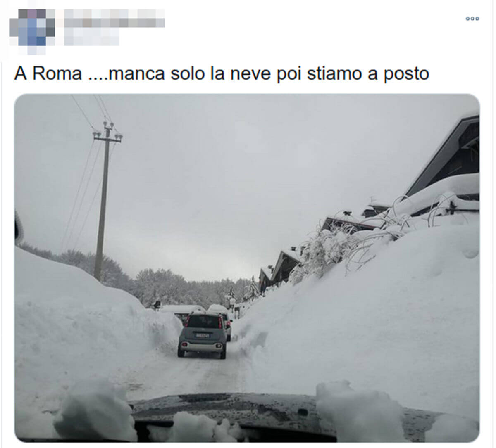Image resolution: width=496 pixels, height=448 pixels.
Task: Open the three-dot post options menu
Action: point(472,19)
